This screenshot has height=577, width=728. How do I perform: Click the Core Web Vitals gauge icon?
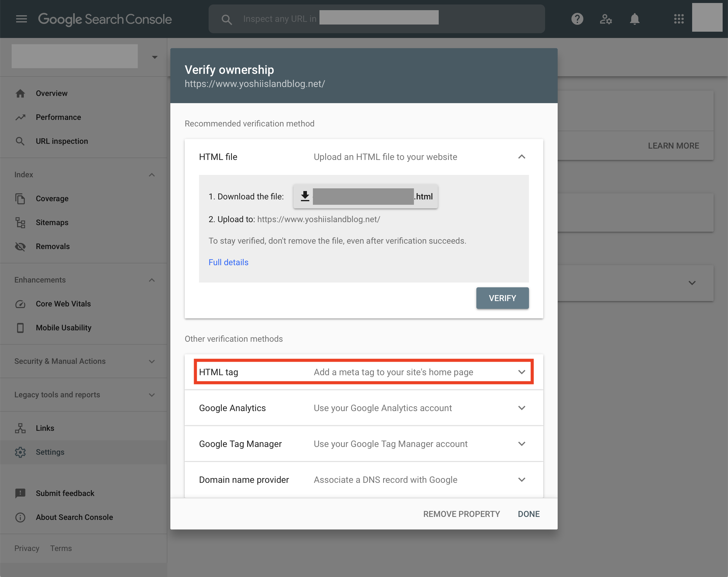[x=20, y=304]
